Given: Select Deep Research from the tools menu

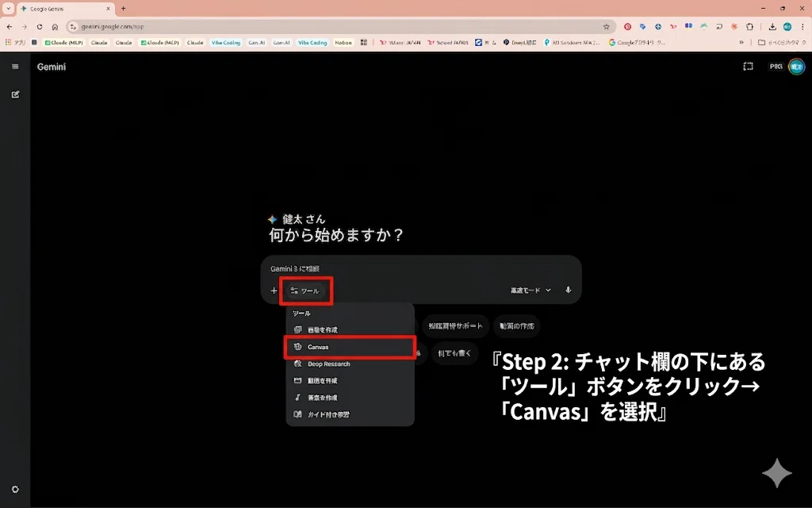Looking at the screenshot, I should 350,364.
